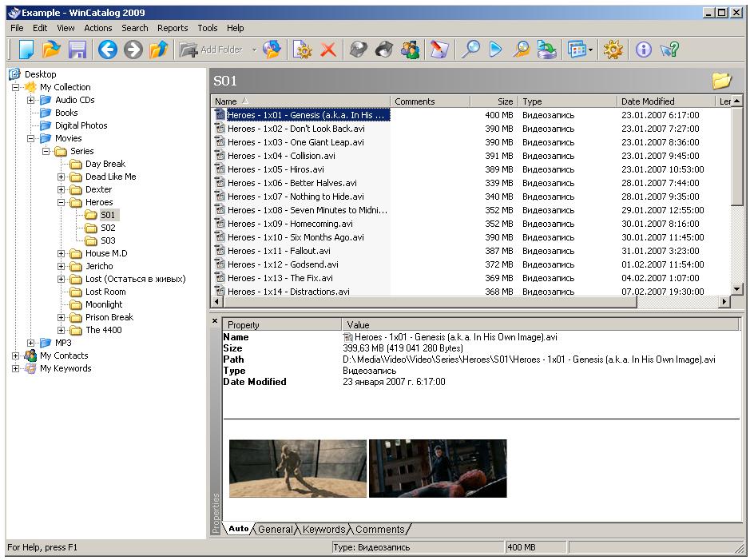Image resolution: width=750 pixels, height=560 pixels.
Task: Sort the file list by the Size column
Action: point(494,101)
